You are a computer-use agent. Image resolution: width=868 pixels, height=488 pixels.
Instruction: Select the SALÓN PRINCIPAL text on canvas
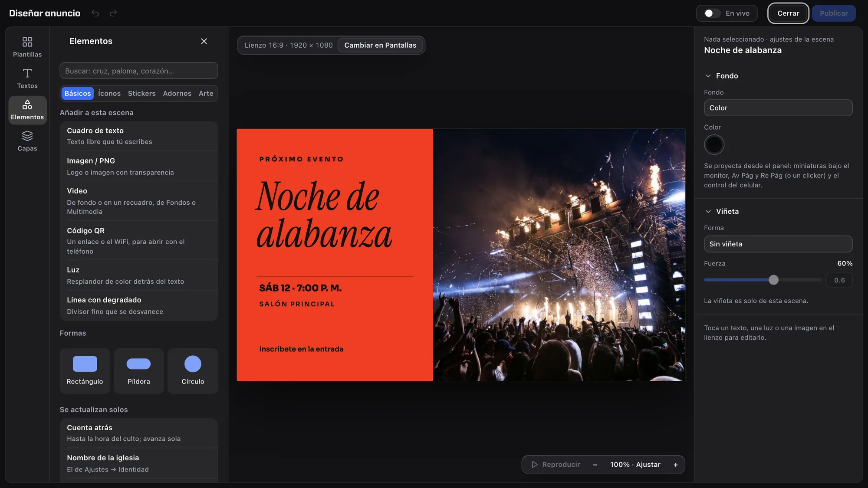[297, 304]
